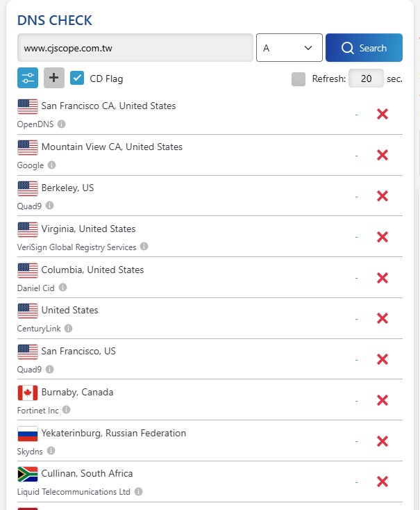The height and width of the screenshot is (510, 420).
Task: Open the filter settings sliders icon
Action: (28, 78)
